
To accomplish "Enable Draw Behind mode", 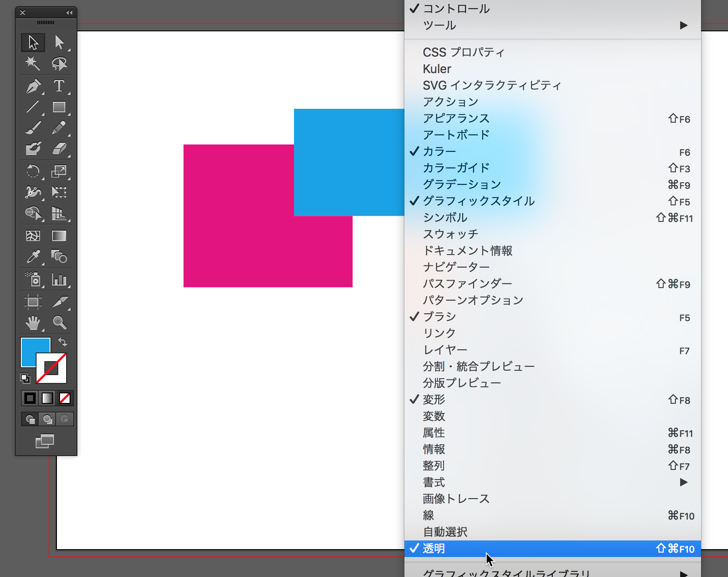I will pyautogui.click(x=47, y=419).
